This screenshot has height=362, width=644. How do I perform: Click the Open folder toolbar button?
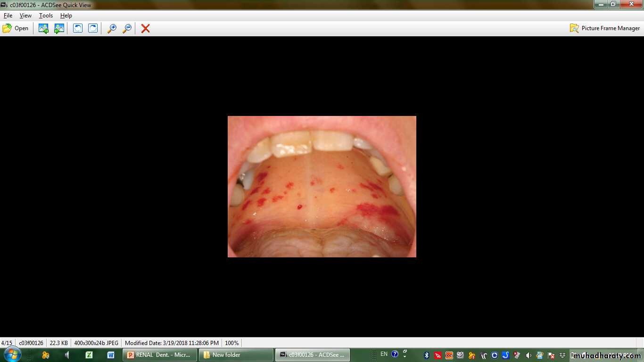(16, 28)
